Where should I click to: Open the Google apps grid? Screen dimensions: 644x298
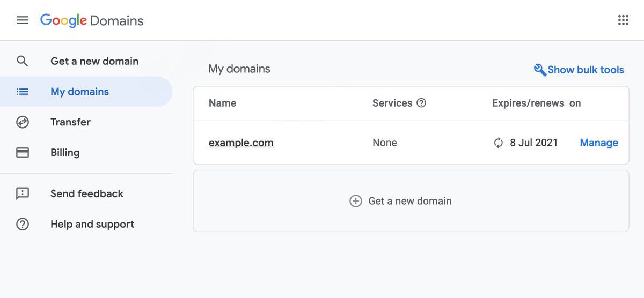(623, 20)
